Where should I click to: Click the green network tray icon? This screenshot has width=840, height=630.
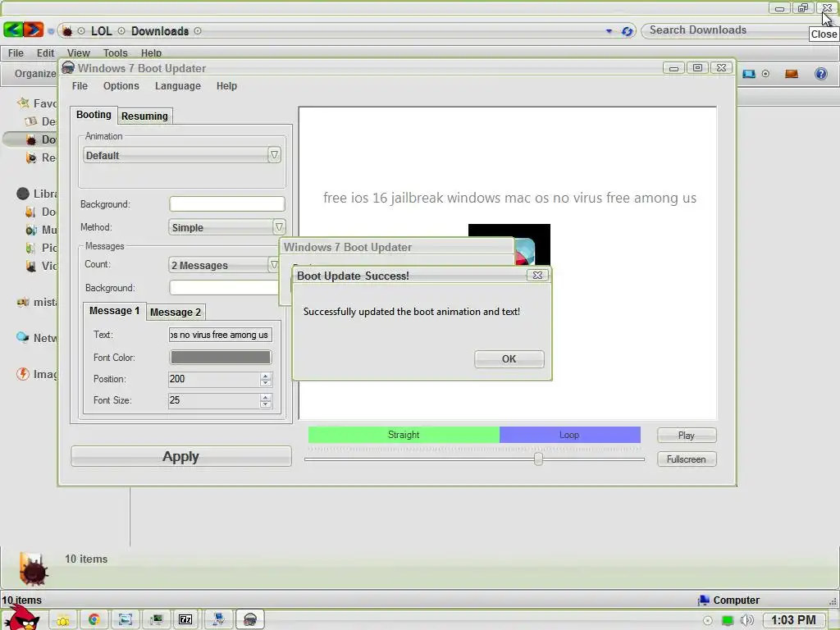click(x=728, y=620)
